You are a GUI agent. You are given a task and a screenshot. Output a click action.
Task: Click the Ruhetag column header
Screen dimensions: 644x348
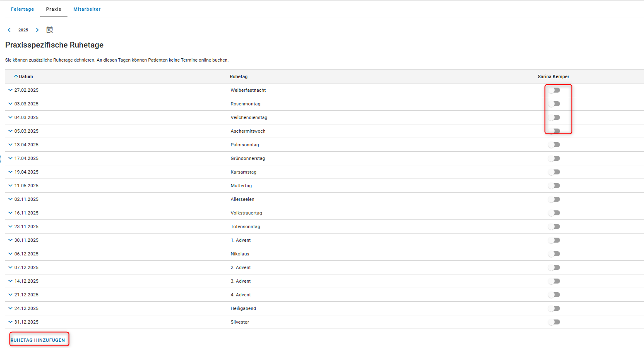coord(239,76)
